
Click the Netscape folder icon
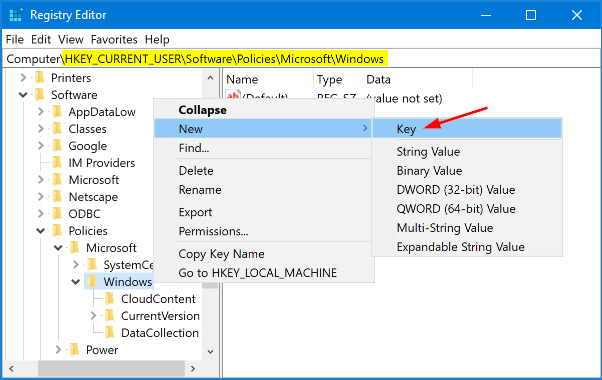click(x=57, y=197)
